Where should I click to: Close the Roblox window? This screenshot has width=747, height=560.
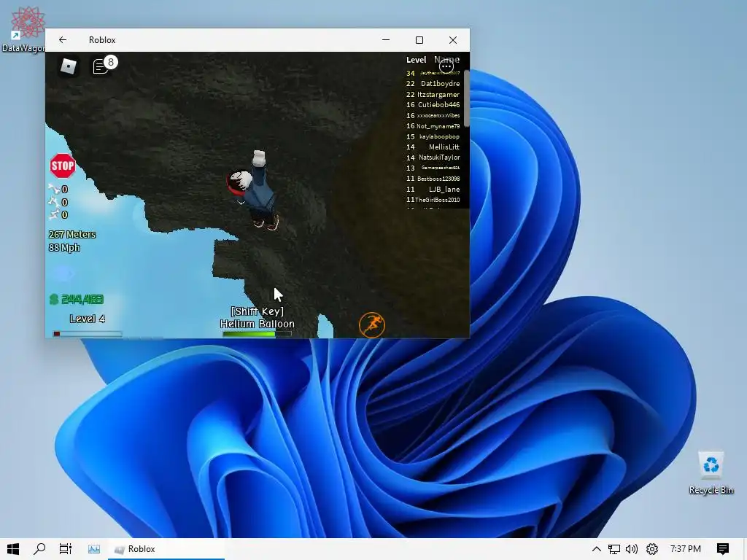tap(452, 40)
